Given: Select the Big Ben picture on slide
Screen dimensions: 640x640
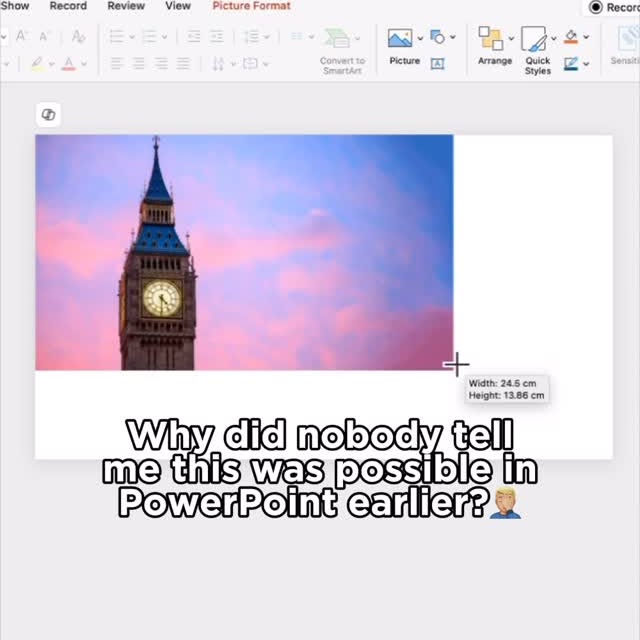Looking at the screenshot, I should [244, 252].
